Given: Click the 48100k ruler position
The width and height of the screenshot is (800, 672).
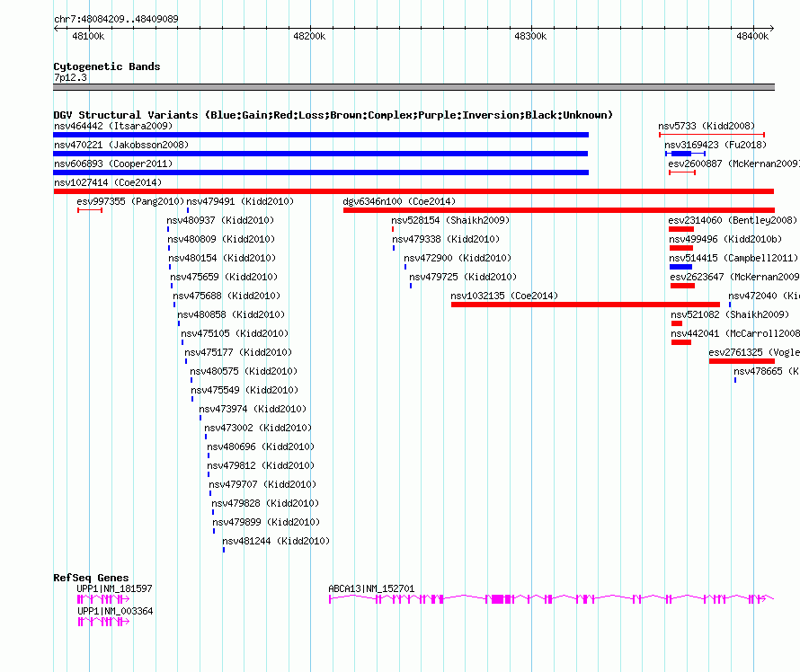Looking at the screenshot, I should pyautogui.click(x=88, y=36).
